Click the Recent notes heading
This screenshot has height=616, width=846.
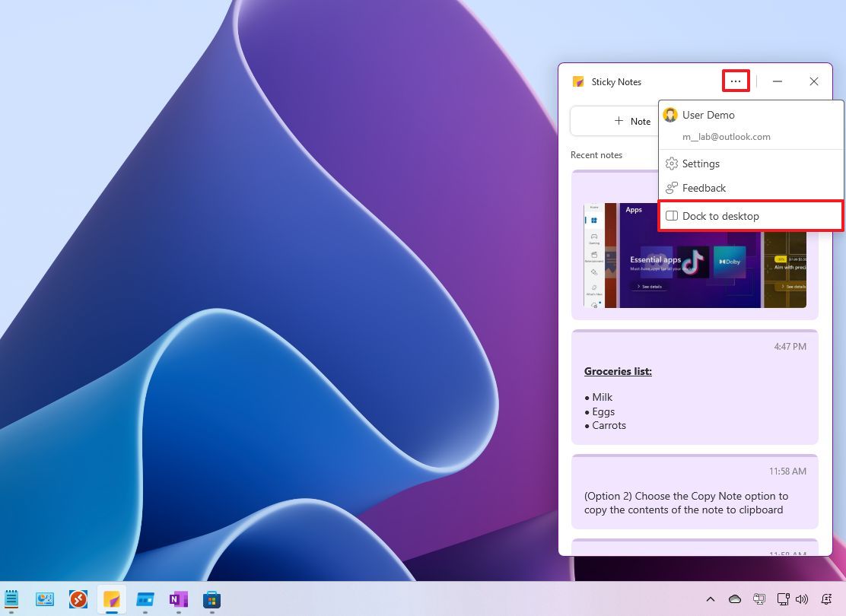[x=596, y=155]
